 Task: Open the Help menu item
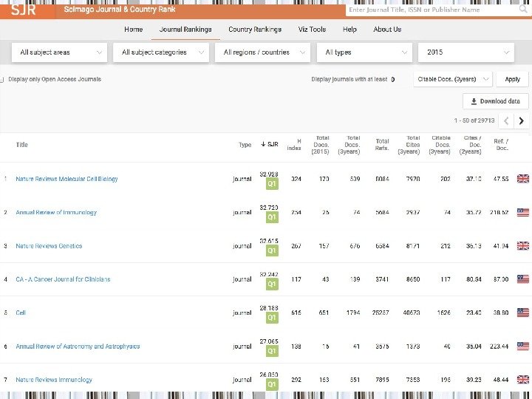349,29
